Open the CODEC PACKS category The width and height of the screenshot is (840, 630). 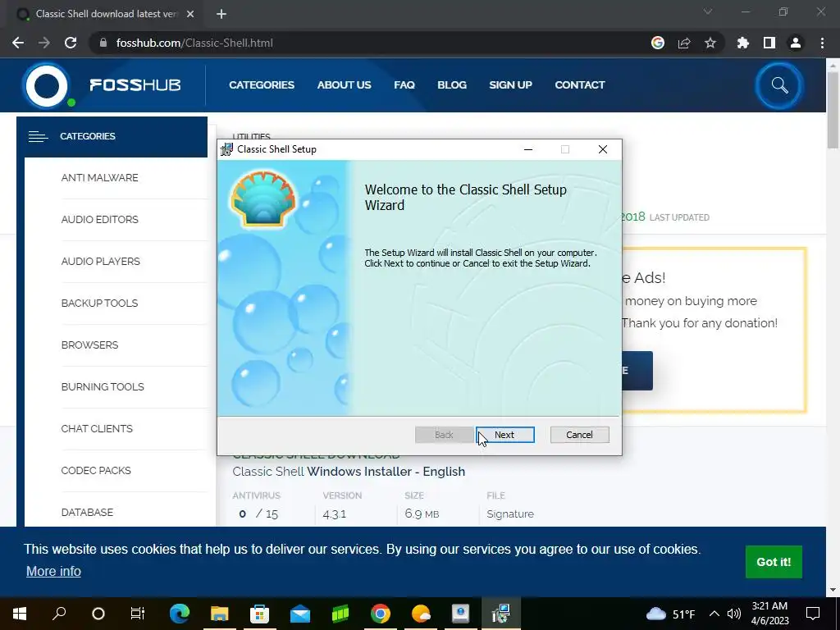pyautogui.click(x=96, y=470)
